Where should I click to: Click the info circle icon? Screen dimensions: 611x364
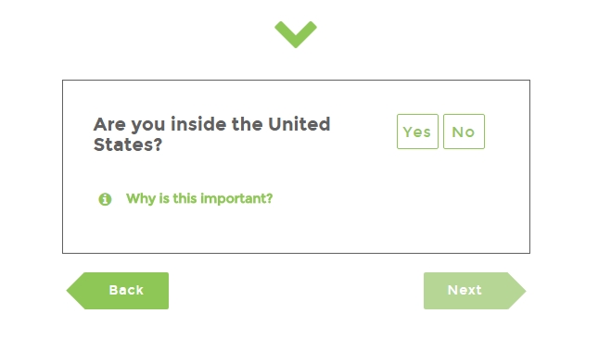point(105,199)
